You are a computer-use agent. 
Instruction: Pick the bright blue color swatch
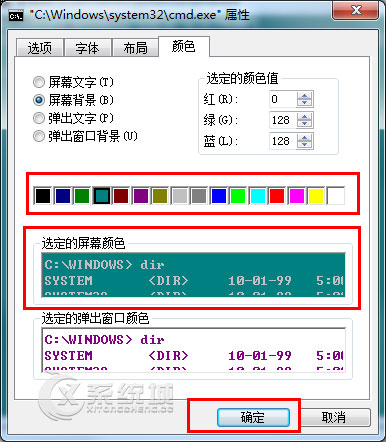(x=218, y=196)
